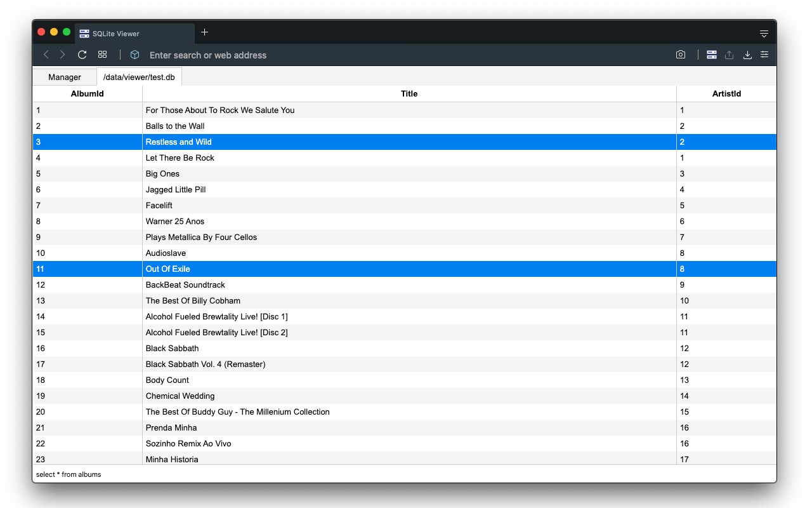Open the SQLite Viewer extension icon in toolbar

712,55
